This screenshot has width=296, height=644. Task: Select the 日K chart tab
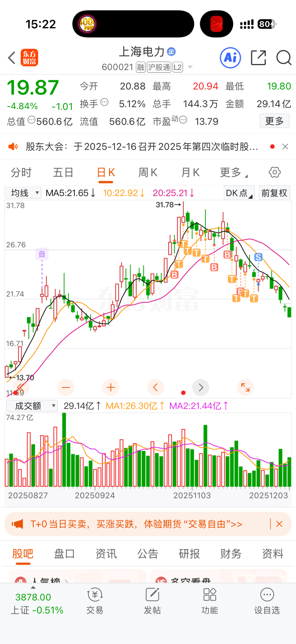[106, 172]
